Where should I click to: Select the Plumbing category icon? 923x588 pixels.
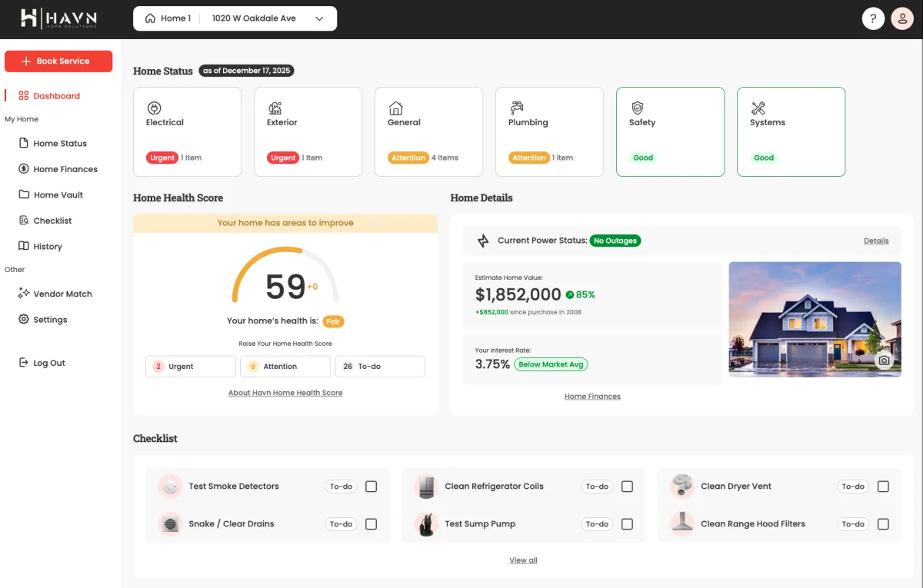(517, 108)
